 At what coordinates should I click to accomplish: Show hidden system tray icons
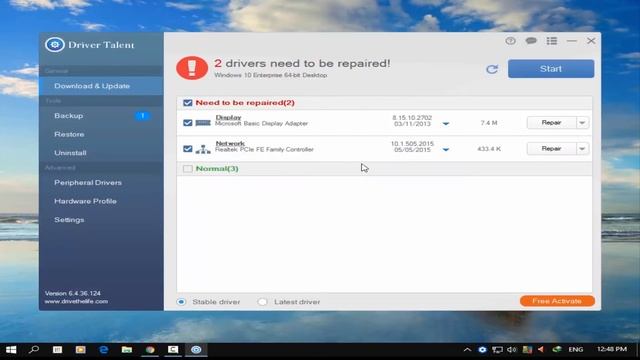[467, 350]
